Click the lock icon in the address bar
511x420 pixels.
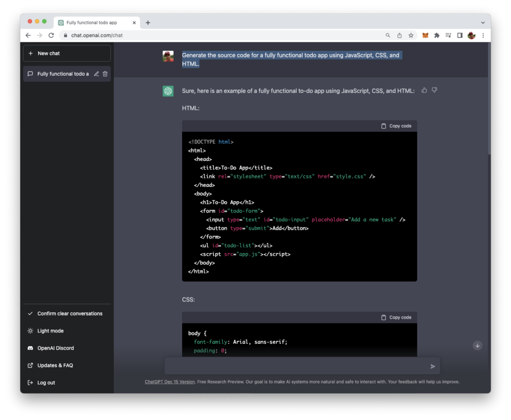point(65,35)
